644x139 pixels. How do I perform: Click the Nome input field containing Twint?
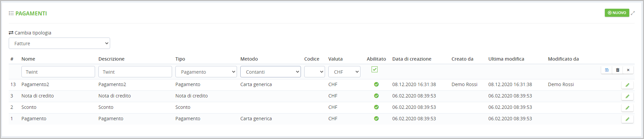58,72
